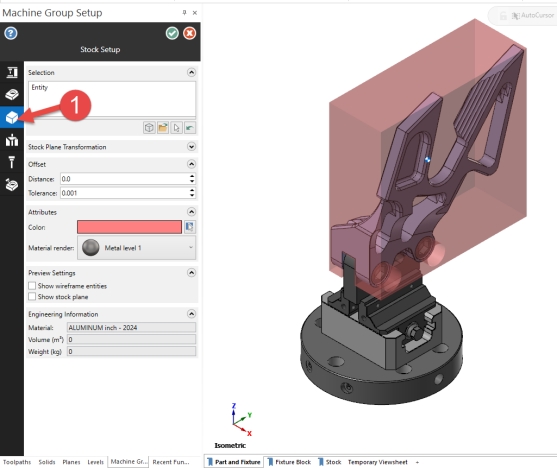Screen dimensions: 557x468
Task: Add a new viewsheet with plus button
Action: point(417,462)
